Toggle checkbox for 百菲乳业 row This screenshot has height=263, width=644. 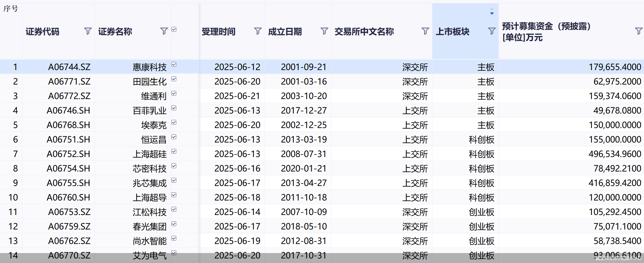(174, 108)
